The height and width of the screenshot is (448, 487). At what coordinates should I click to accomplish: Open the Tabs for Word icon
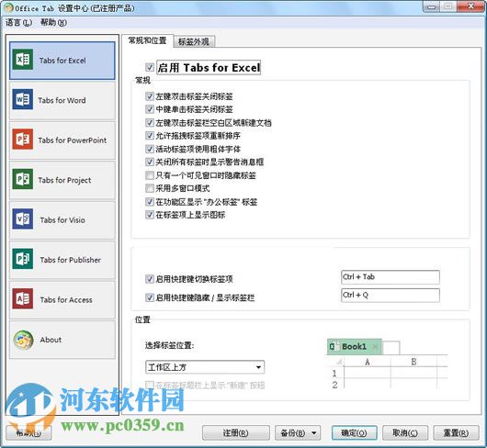23,99
